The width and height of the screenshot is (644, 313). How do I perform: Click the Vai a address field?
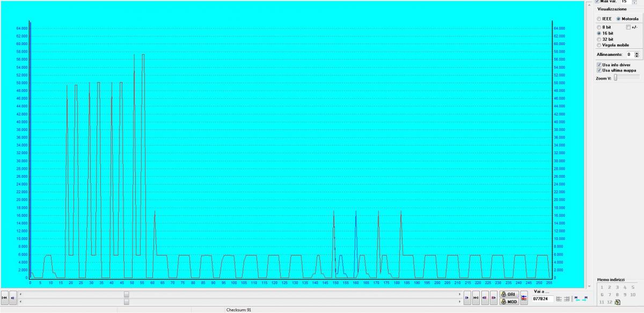(543, 299)
